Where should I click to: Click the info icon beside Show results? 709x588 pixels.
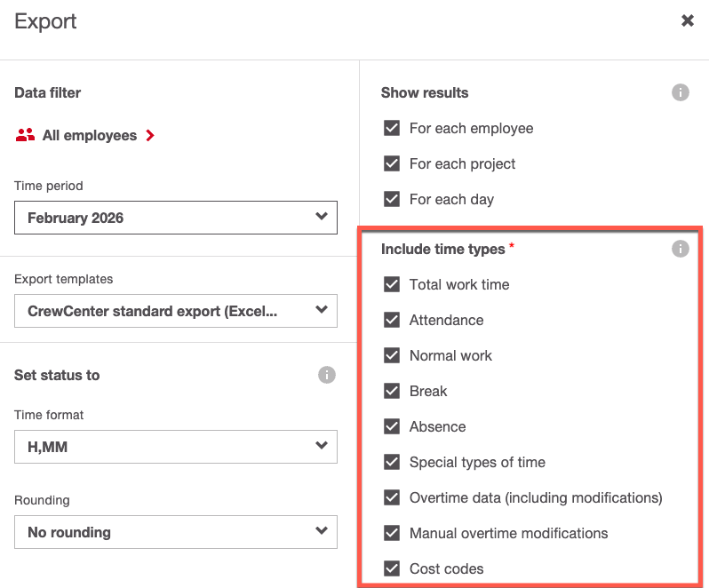680,92
